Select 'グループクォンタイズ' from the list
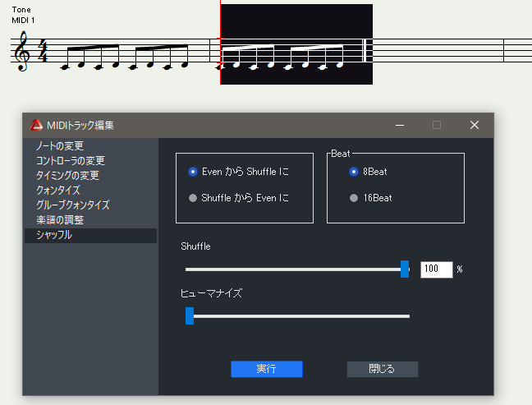 coord(73,205)
